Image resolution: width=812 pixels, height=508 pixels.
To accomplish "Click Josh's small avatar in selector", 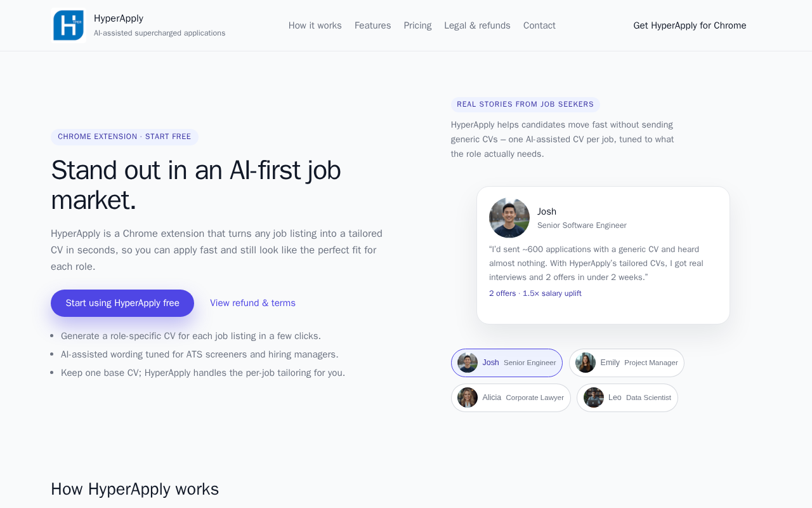I will (468, 363).
